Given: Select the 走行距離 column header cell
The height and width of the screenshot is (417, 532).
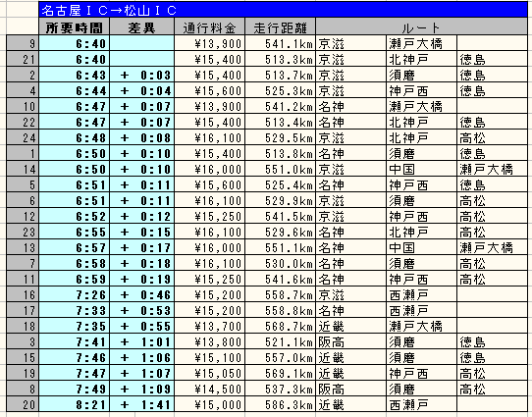Looking at the screenshot, I should 281,26.
